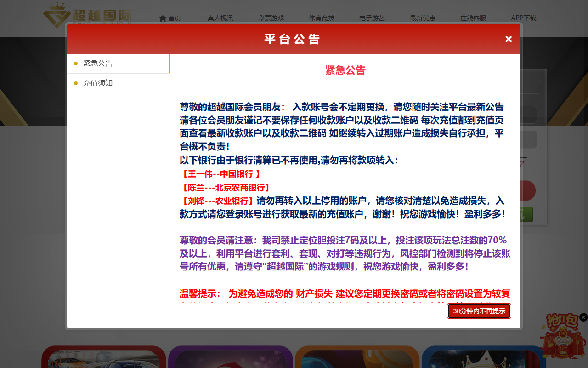
Task: Click the purple game category thumbnail
Action: tap(231, 357)
